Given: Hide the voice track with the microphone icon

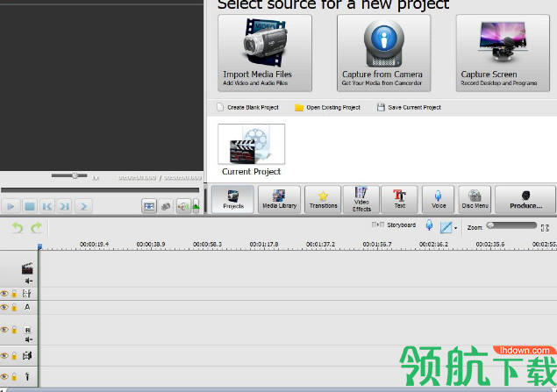Looking at the screenshot, I should coord(4,377).
